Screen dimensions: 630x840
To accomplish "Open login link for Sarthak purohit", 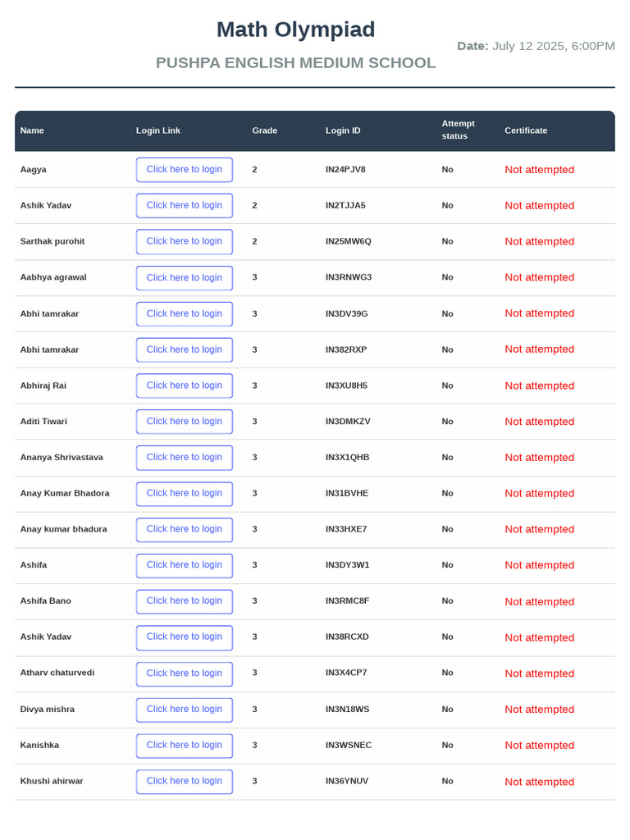I will [185, 242].
